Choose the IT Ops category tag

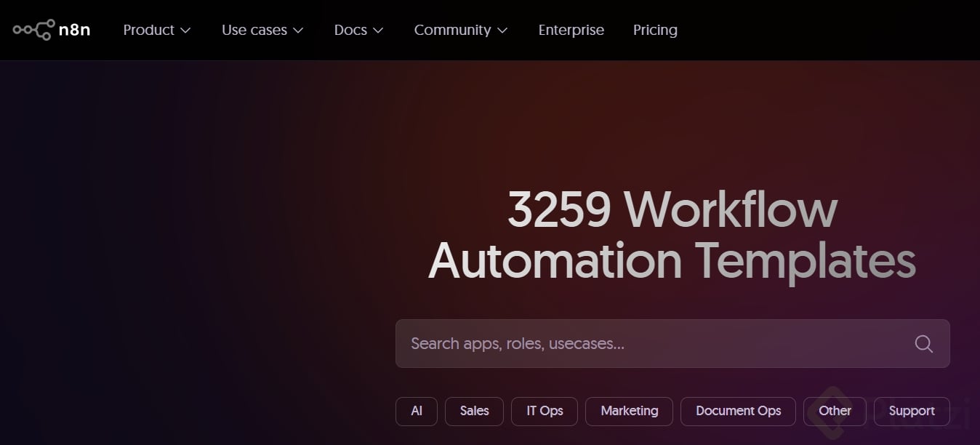[545, 411]
